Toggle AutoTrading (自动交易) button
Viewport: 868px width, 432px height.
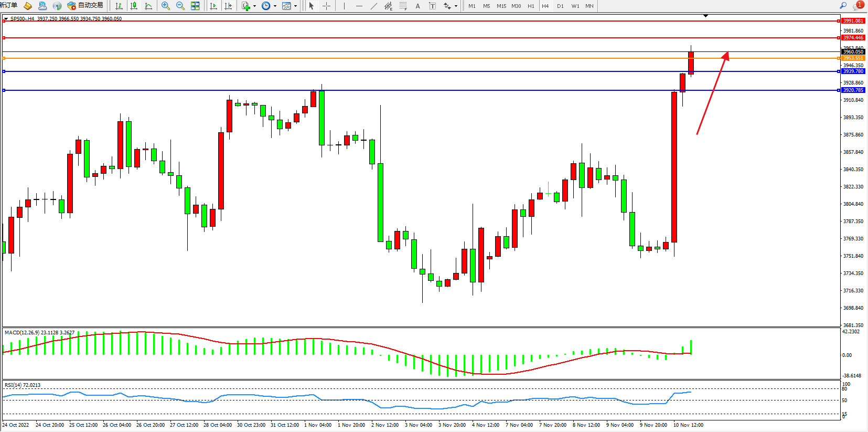click(x=85, y=5)
